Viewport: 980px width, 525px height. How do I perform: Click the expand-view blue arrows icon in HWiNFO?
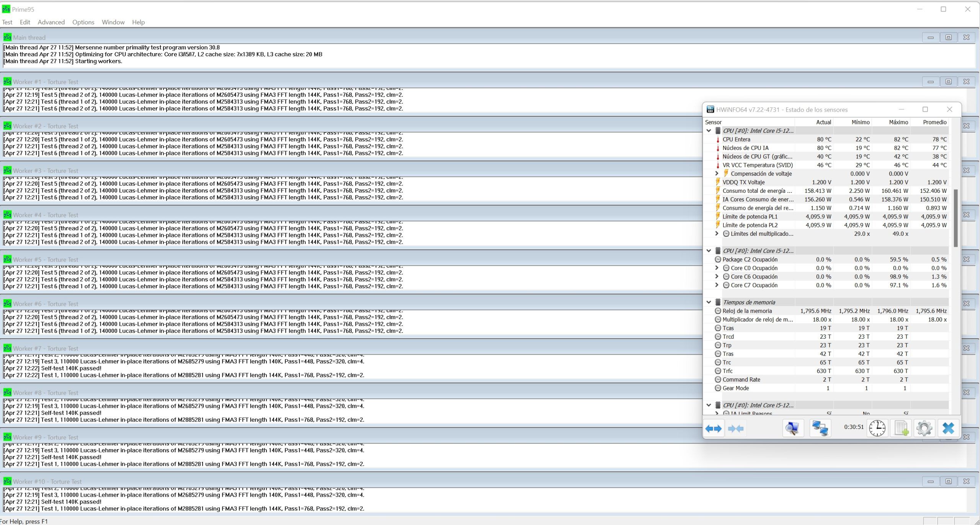click(714, 428)
